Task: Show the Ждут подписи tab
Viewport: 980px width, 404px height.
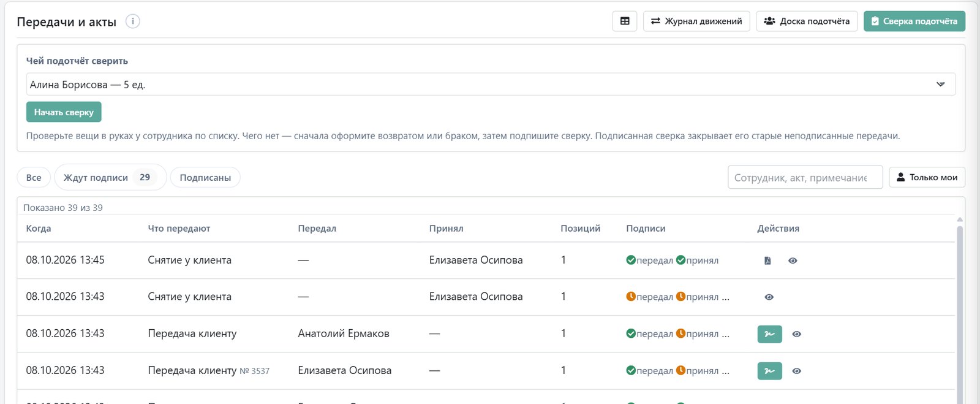Action: (110, 177)
